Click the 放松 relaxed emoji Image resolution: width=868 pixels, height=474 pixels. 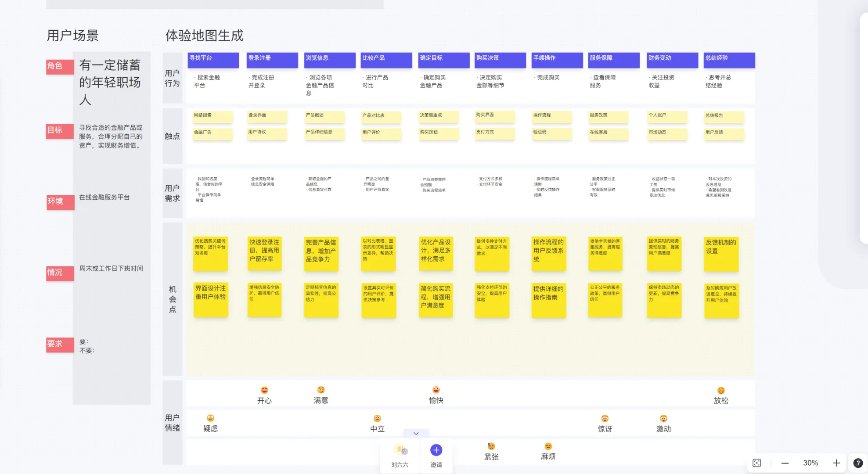coord(721,391)
